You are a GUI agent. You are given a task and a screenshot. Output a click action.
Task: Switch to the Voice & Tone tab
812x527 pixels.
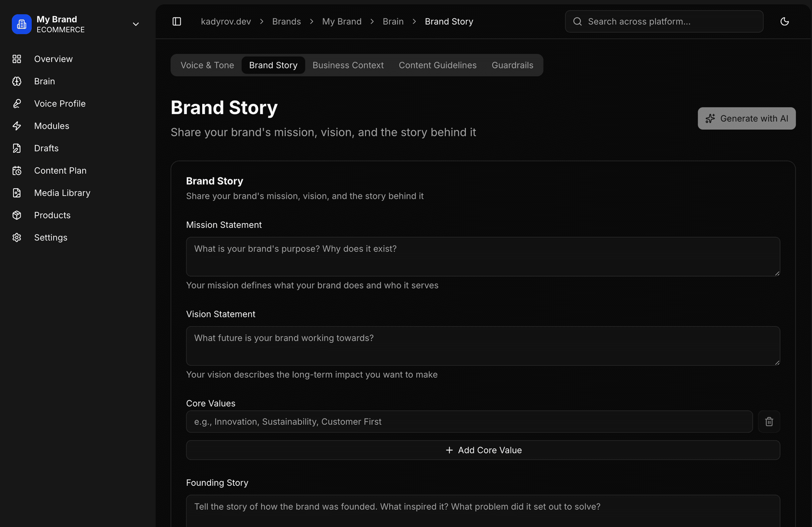coord(207,65)
